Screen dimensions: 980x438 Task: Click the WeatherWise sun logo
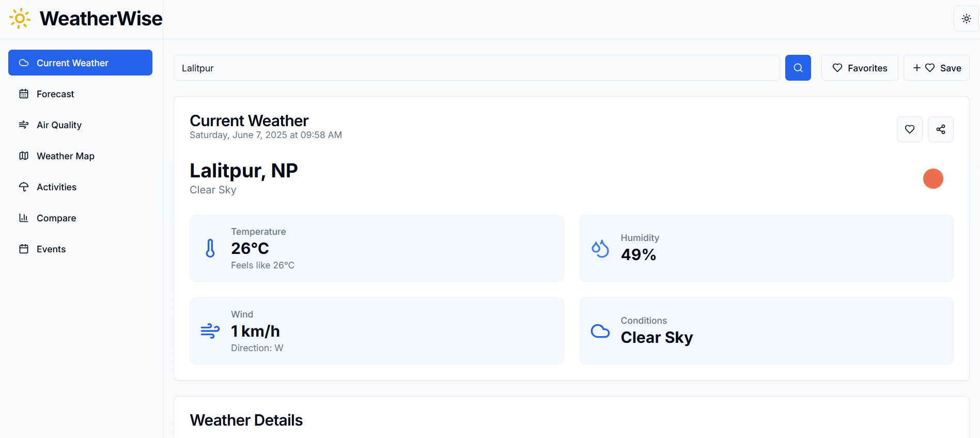[19, 18]
